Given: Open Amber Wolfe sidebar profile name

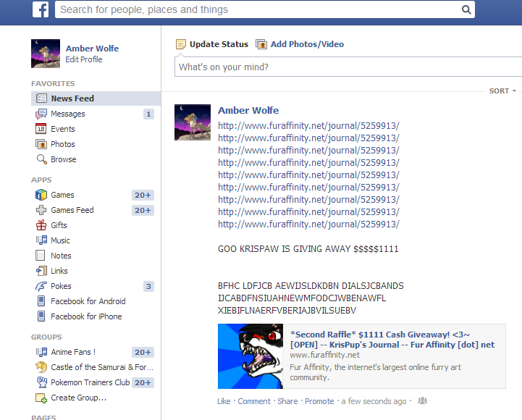Looking at the screenshot, I should coord(92,49).
